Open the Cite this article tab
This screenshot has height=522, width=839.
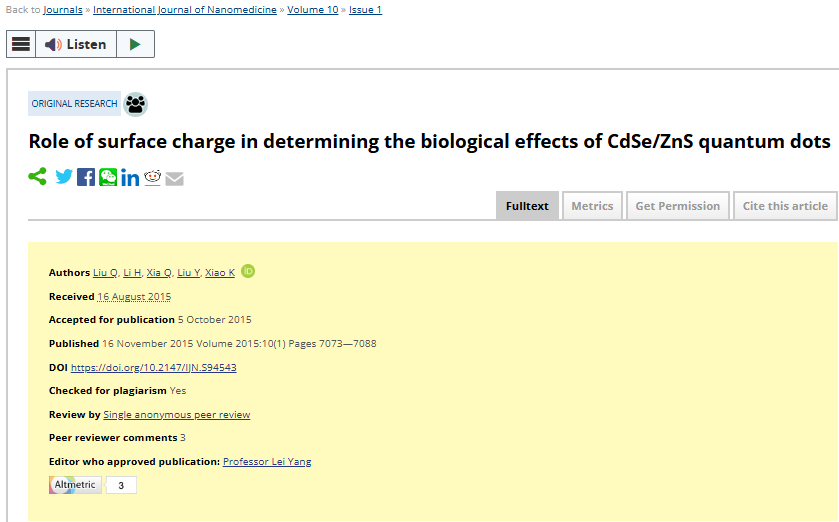(785, 206)
